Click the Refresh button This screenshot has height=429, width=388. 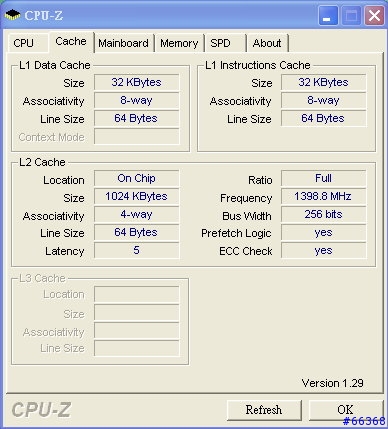click(264, 410)
